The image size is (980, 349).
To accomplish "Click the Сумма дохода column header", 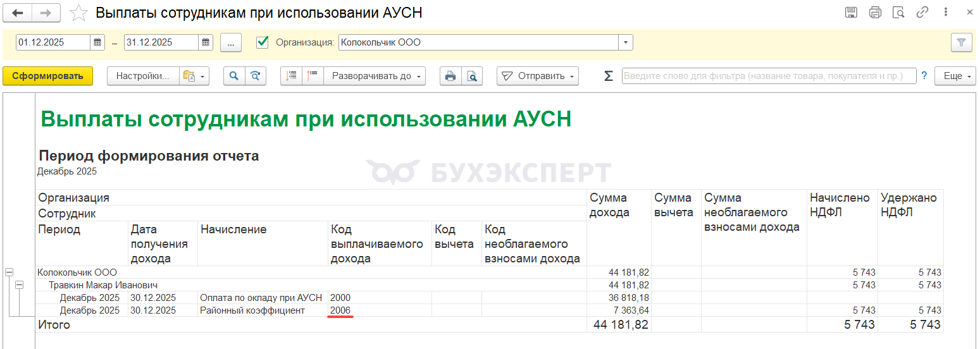I will [619, 228].
